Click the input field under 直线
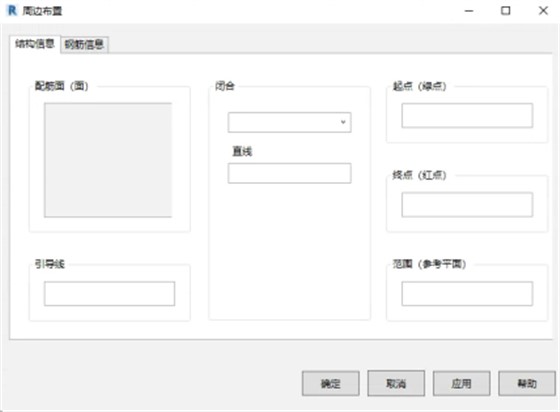 tap(290, 173)
